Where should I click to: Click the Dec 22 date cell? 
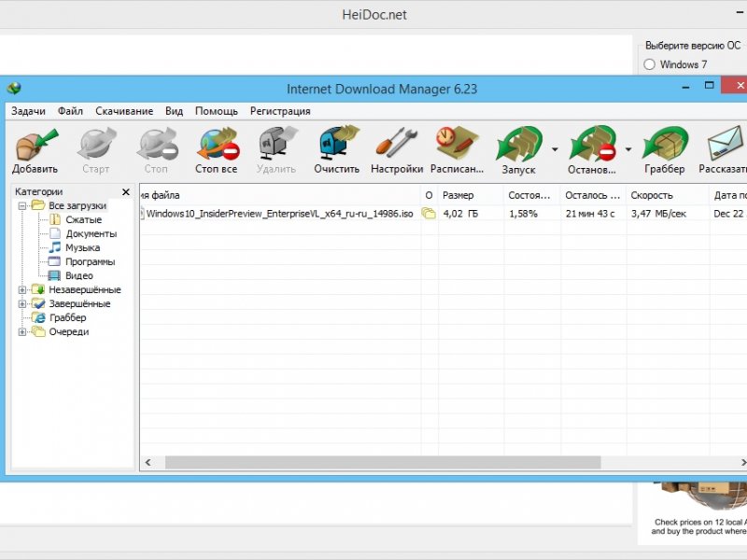(x=729, y=214)
